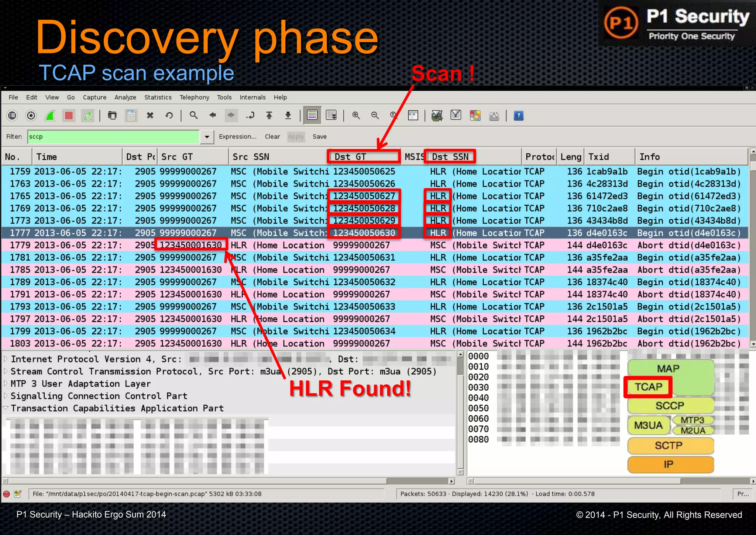Expand Stream Control Transmission Protocol node

(x=6, y=371)
